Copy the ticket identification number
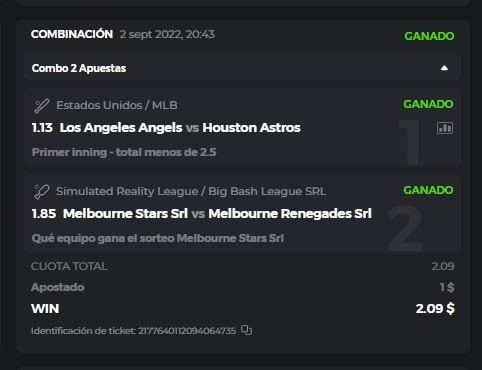The image size is (482, 370). point(246,330)
